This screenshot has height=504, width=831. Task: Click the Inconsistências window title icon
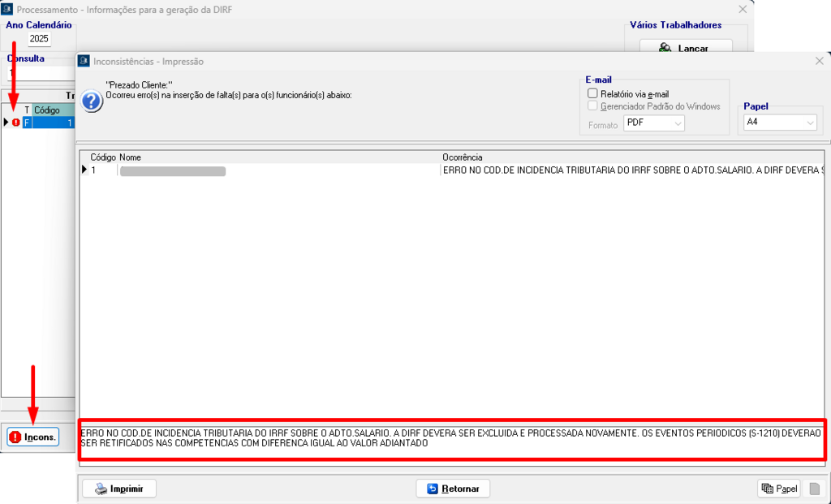84,62
